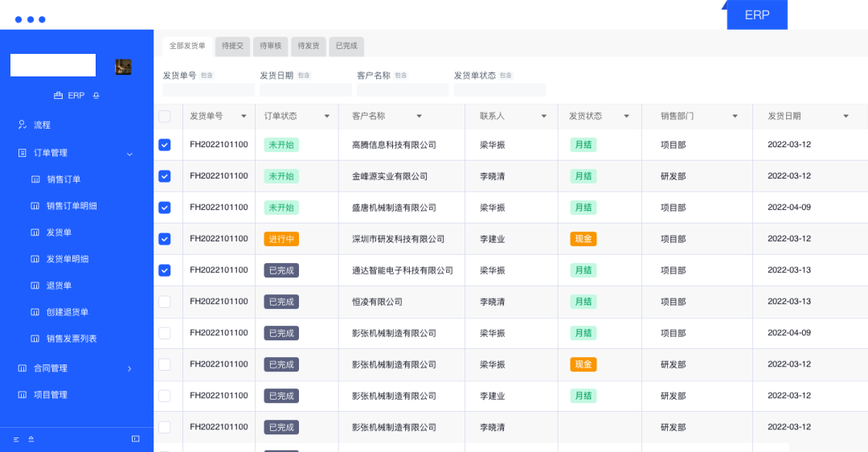The width and height of the screenshot is (868, 452).
Task: Click the user avatar thumbnail in sidebar
Action: pos(123,67)
